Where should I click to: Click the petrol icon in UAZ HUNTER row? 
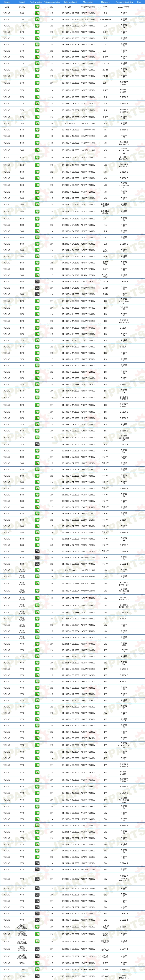pos(37,7)
